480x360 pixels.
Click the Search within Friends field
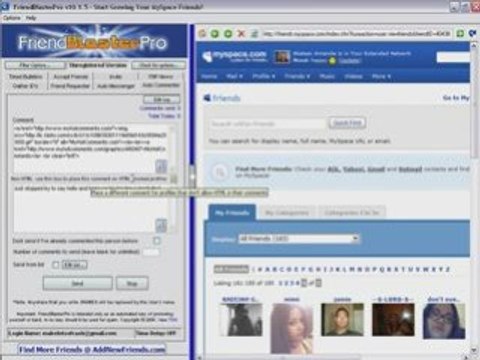267,124
